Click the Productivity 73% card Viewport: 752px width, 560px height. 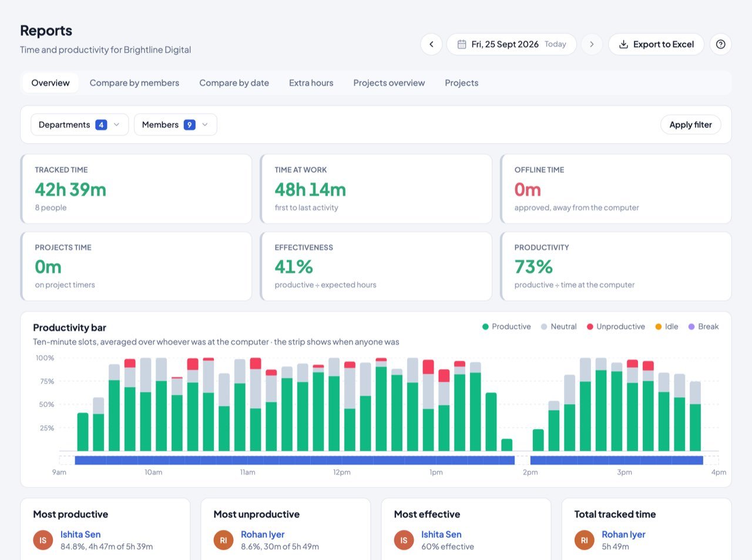pyautogui.click(x=616, y=266)
